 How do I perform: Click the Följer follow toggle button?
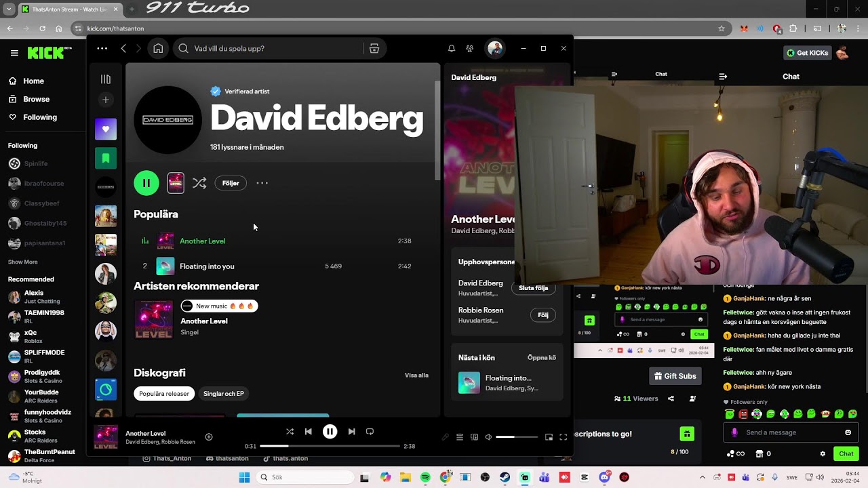coord(231,183)
